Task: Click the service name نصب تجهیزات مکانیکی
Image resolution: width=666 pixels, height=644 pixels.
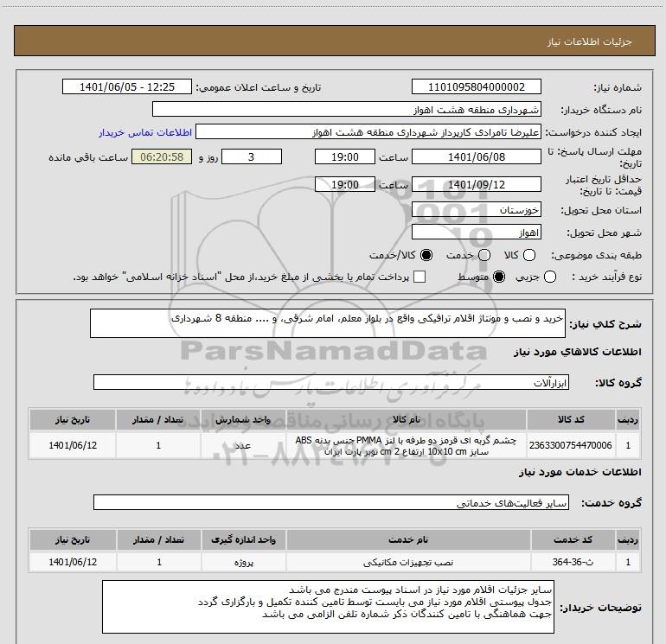Action: [x=408, y=562]
